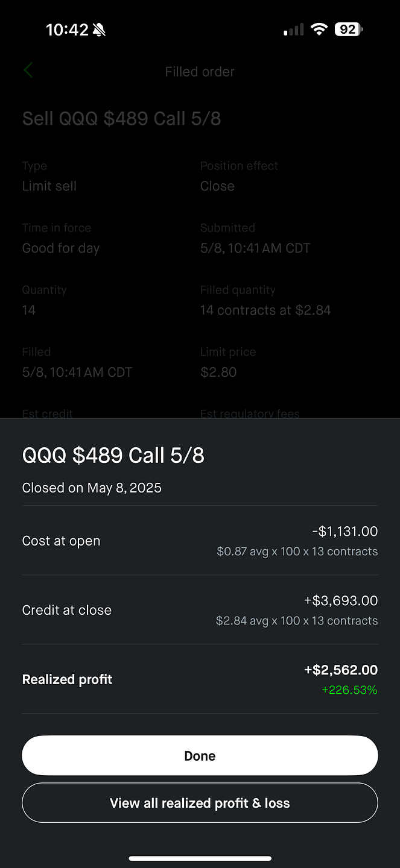The image size is (400, 868).
Task: Tap the cellular signal bars
Action: (x=294, y=30)
